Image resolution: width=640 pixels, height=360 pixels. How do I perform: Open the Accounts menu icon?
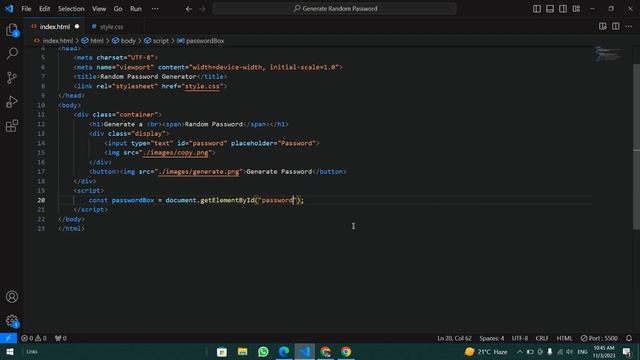coord(12,297)
